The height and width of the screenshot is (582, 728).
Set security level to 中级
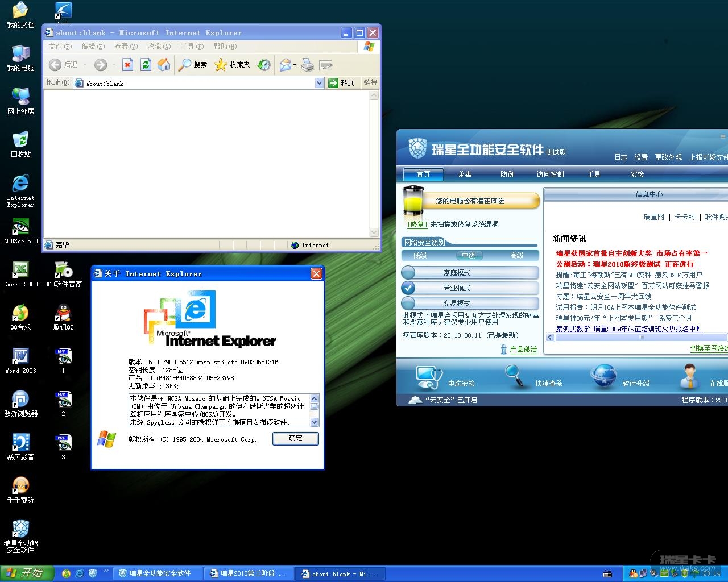[469, 256]
